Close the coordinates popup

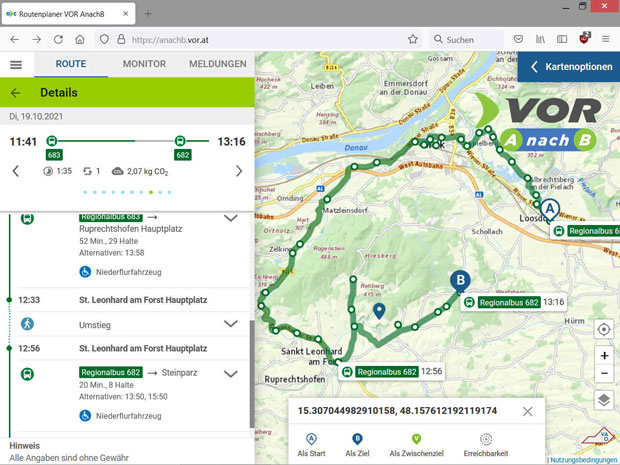[527, 411]
